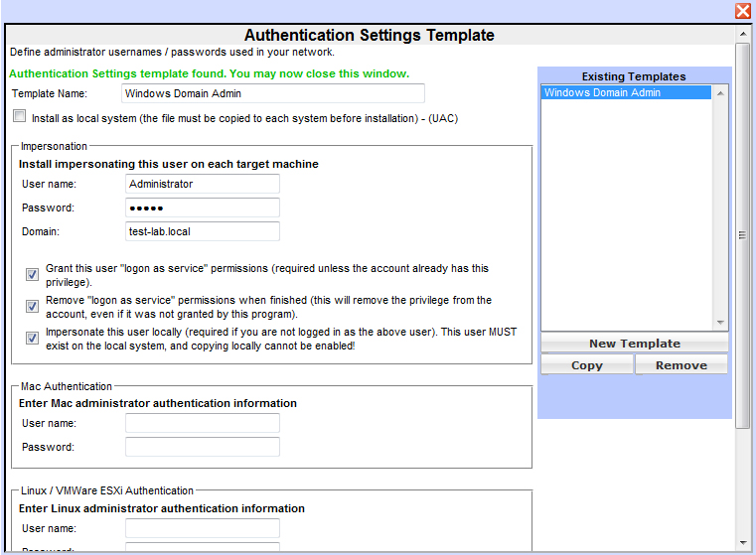Uncheck Grant "logon as service" permissions
Image resolution: width=756 pixels, height=555 pixels.
pyautogui.click(x=33, y=275)
